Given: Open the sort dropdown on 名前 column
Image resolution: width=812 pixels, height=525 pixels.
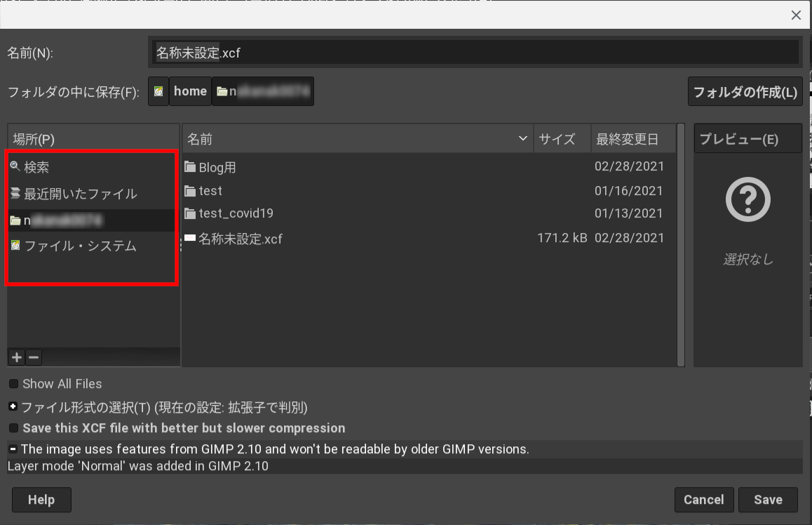Looking at the screenshot, I should [522, 138].
